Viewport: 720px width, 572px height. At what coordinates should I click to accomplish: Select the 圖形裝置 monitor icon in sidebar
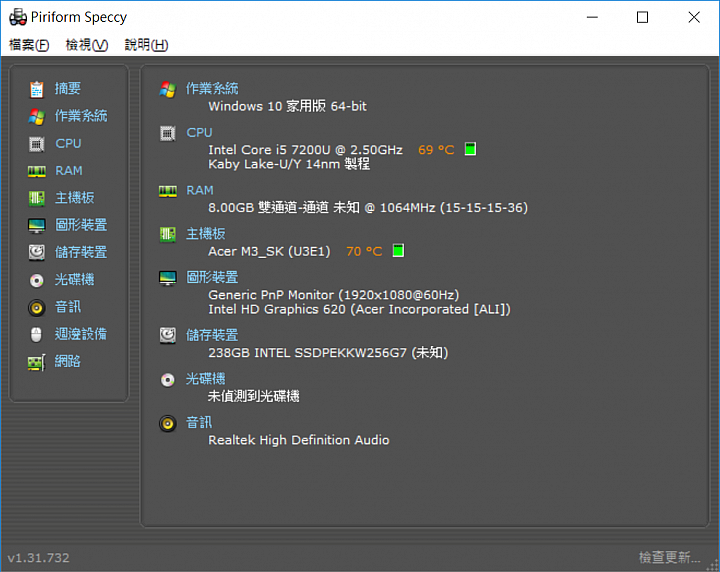[37, 225]
